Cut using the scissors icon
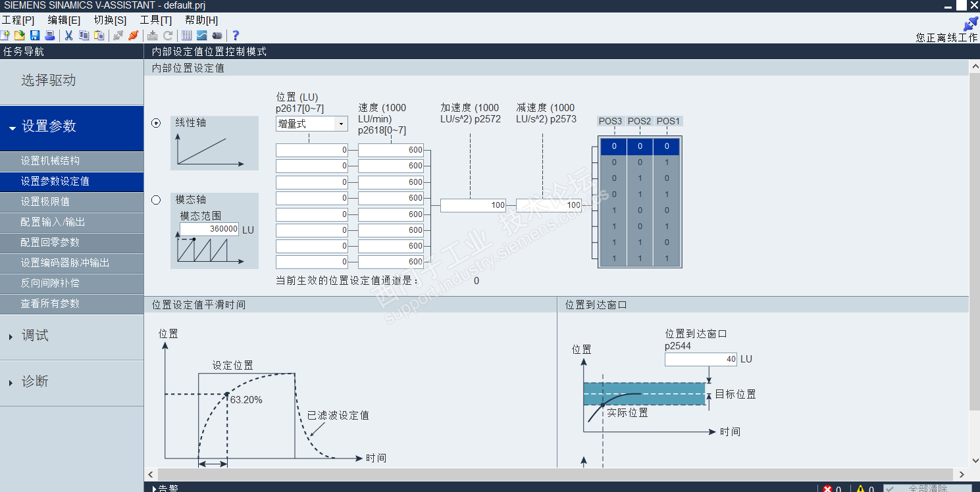980x492 pixels. pyautogui.click(x=68, y=36)
